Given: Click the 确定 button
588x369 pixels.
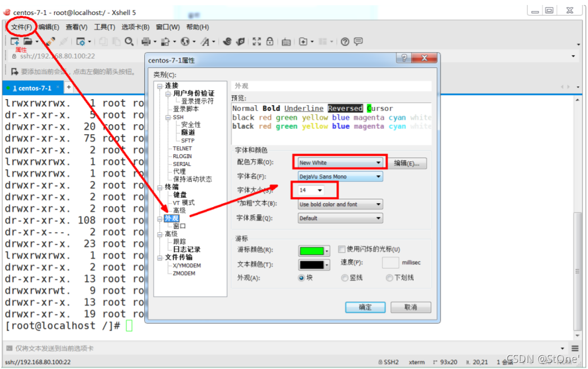Looking at the screenshot, I should (365, 307).
